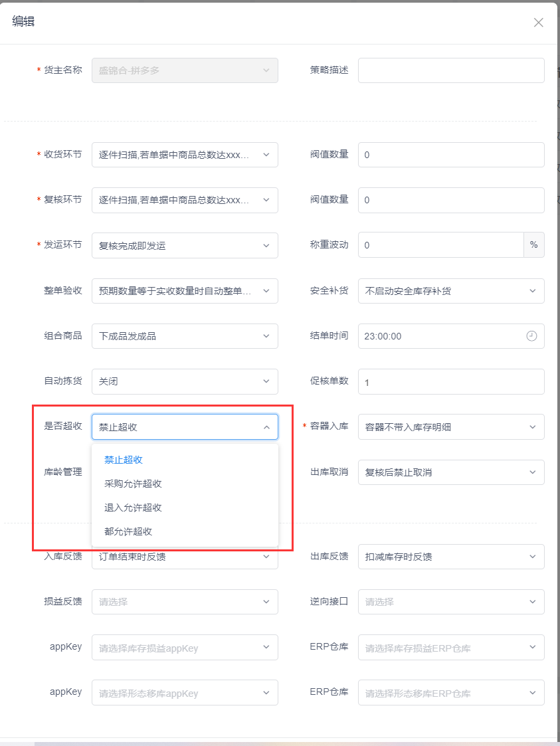Close the 编辑 dialog
The image size is (560, 746).
[x=538, y=23]
